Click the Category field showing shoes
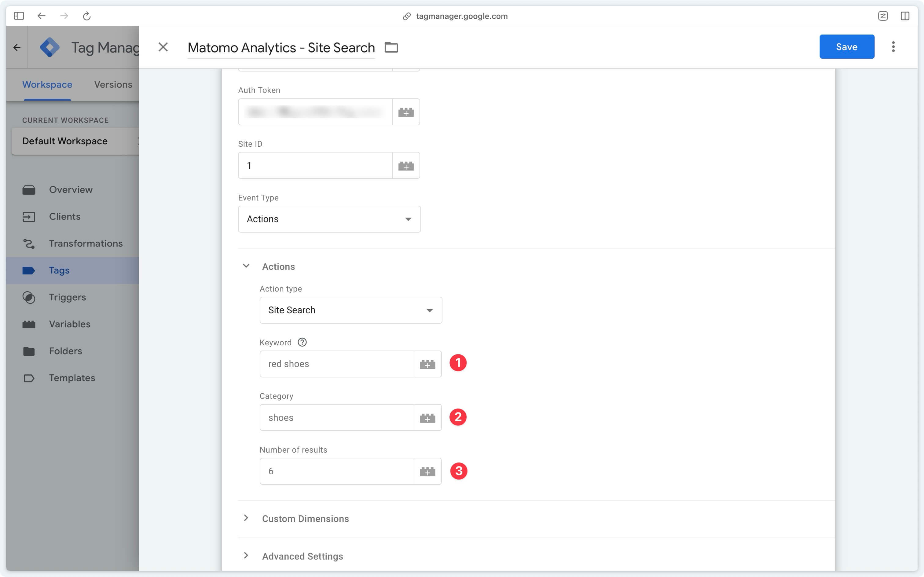The image size is (924, 577). (x=337, y=418)
